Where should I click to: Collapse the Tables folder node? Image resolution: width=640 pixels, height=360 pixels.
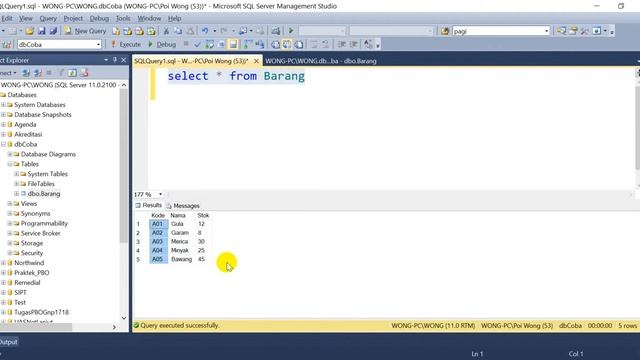point(10,164)
